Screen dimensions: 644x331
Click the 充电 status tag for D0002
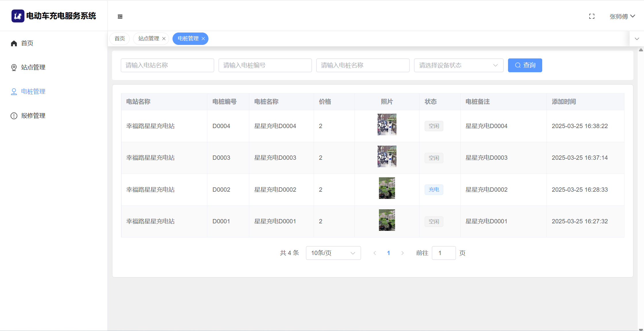click(434, 190)
